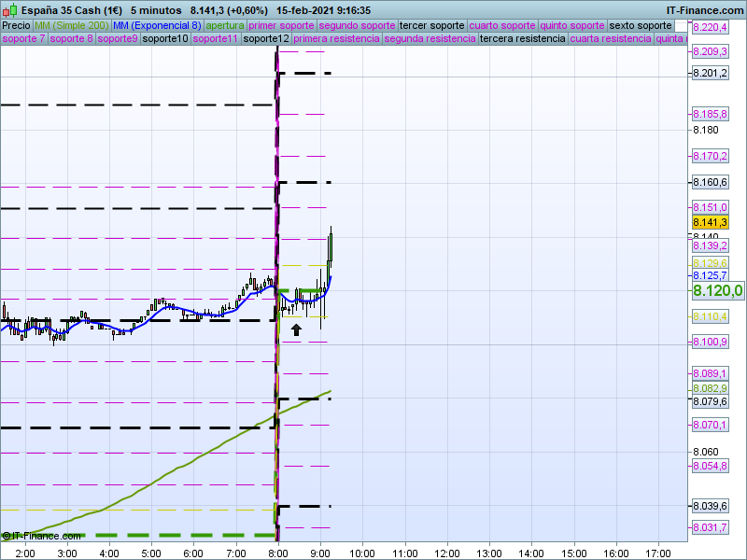The height and width of the screenshot is (560, 747).
Task: Click the 8.082,9 green MM200 tag
Action: pyautogui.click(x=710, y=388)
